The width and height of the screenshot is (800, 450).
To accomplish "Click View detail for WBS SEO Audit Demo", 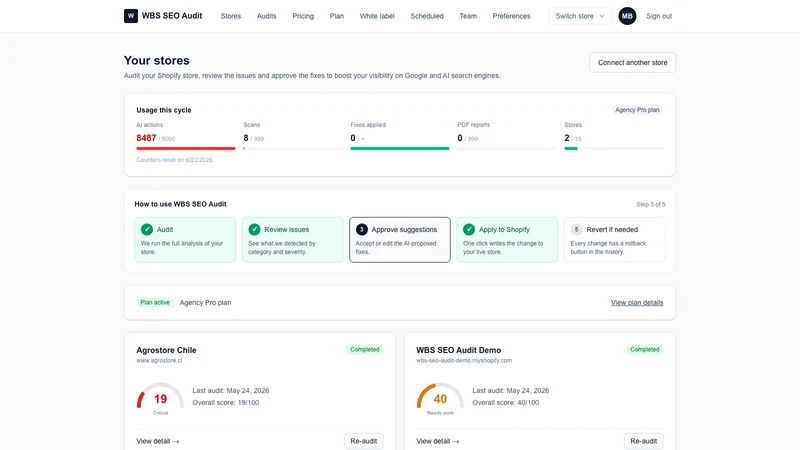I will click(x=438, y=441).
